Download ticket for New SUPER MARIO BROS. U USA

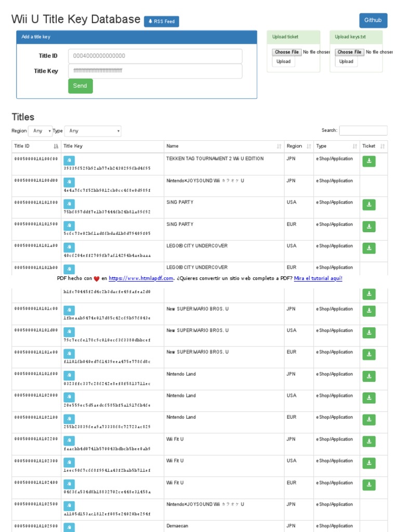pyautogui.click(x=369, y=332)
